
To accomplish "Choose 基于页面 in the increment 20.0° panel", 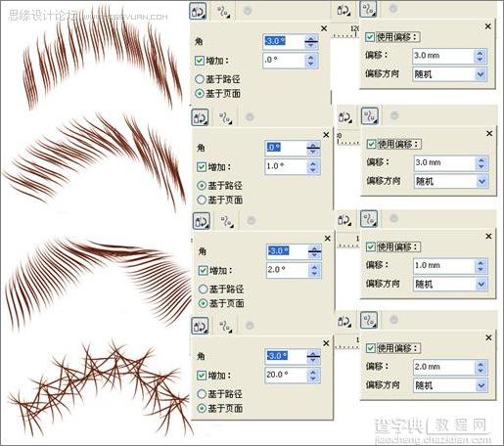I will pyautogui.click(x=202, y=408).
